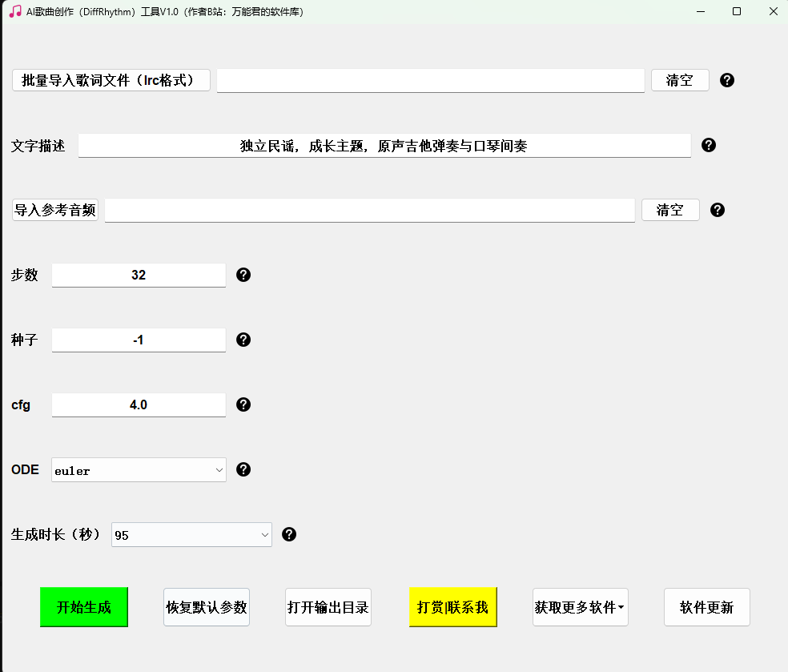Click the 文字描述 label

point(38,147)
